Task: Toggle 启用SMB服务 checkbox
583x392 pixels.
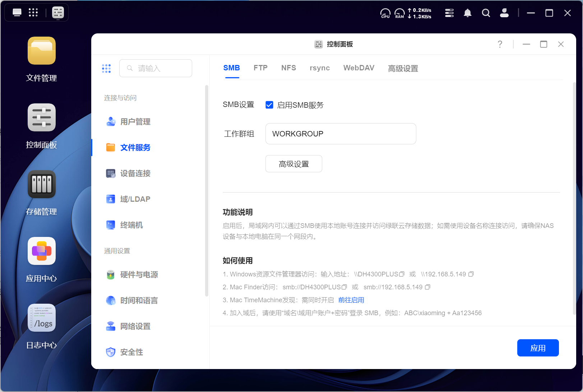Action: [x=269, y=105]
